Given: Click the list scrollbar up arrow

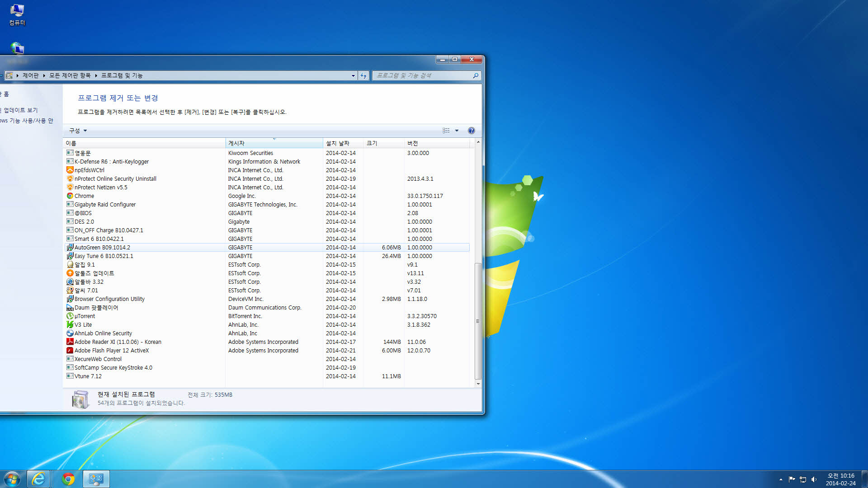Looking at the screenshot, I should (478, 142).
